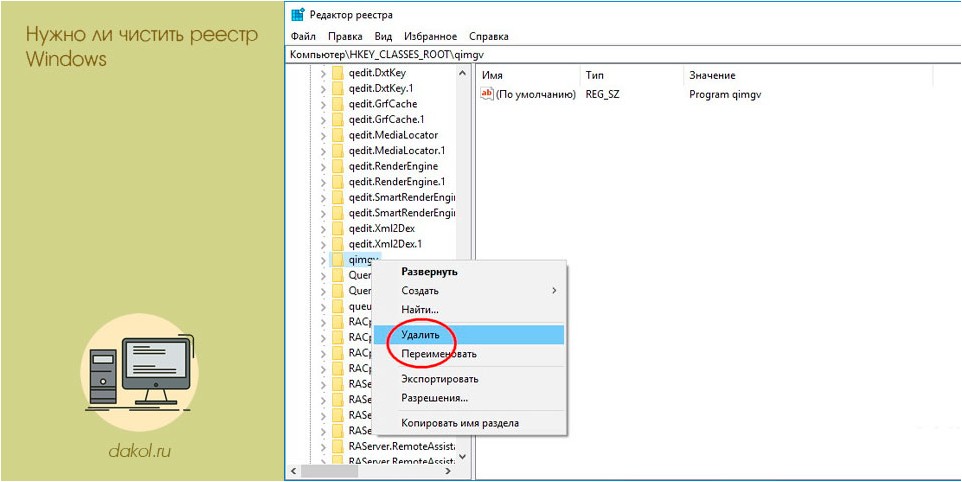Select the qedit.GrfCache.1 tree row

point(387,119)
